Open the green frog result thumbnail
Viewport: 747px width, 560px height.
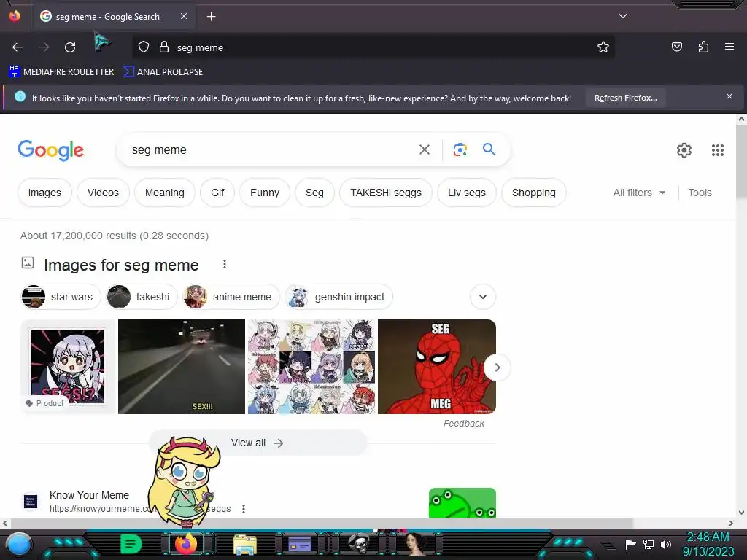pyautogui.click(x=462, y=502)
